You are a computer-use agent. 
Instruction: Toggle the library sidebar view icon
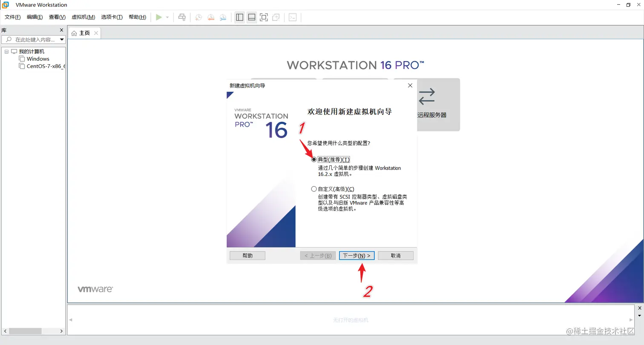tap(240, 17)
